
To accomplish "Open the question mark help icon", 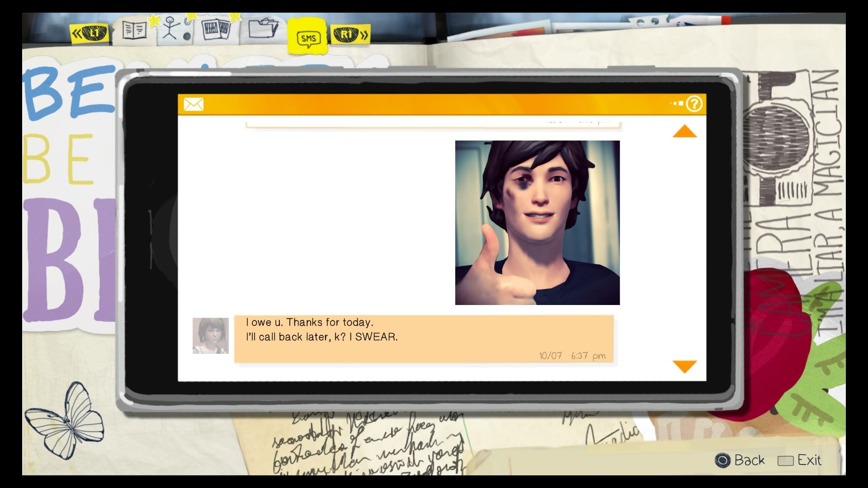I will coord(694,104).
